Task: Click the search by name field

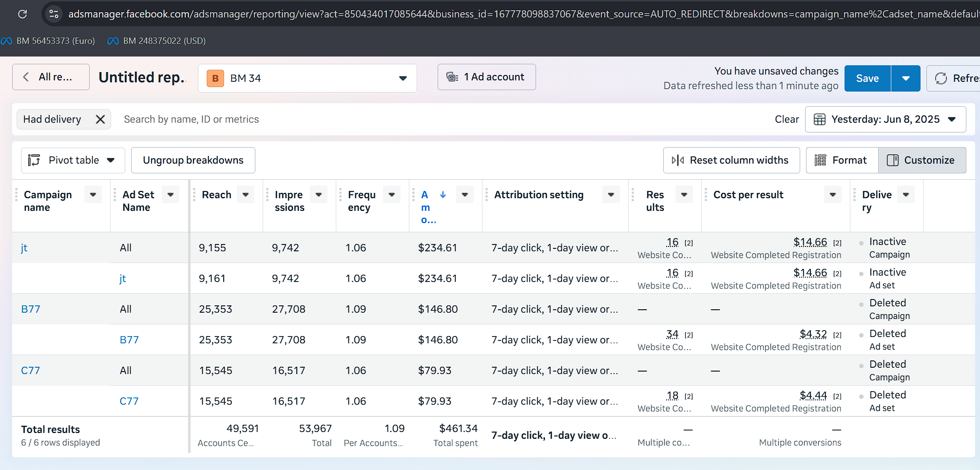Action: point(439,119)
